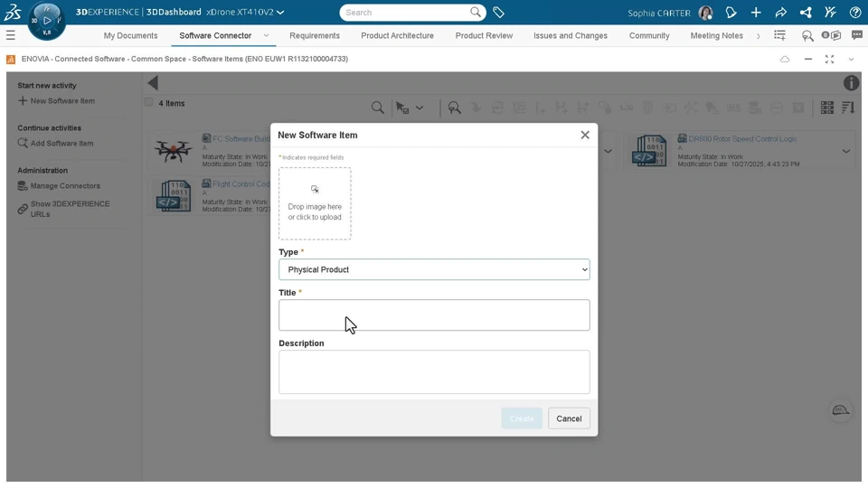Click the search magnifier in top bar
This screenshot has width=868, height=488.
[475, 12]
